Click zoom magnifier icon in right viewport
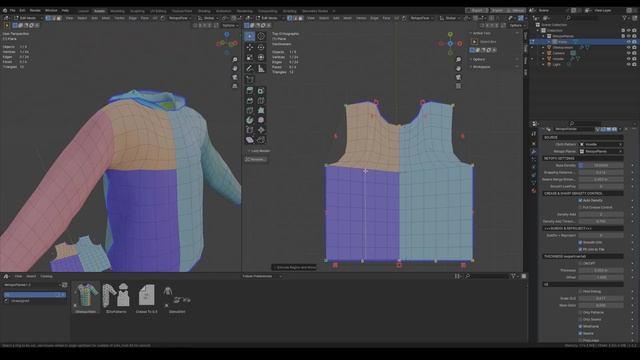Screen dimensions: 640x360 [458, 60]
